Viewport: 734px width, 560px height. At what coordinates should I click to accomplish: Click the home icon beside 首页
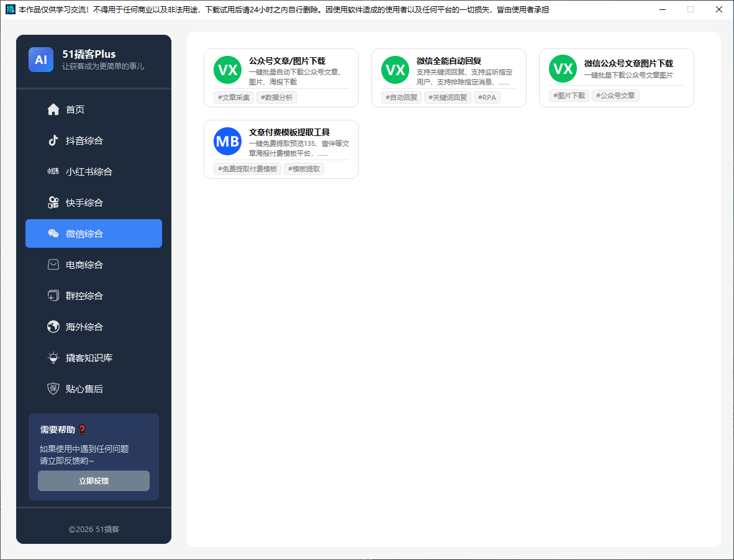(x=53, y=109)
